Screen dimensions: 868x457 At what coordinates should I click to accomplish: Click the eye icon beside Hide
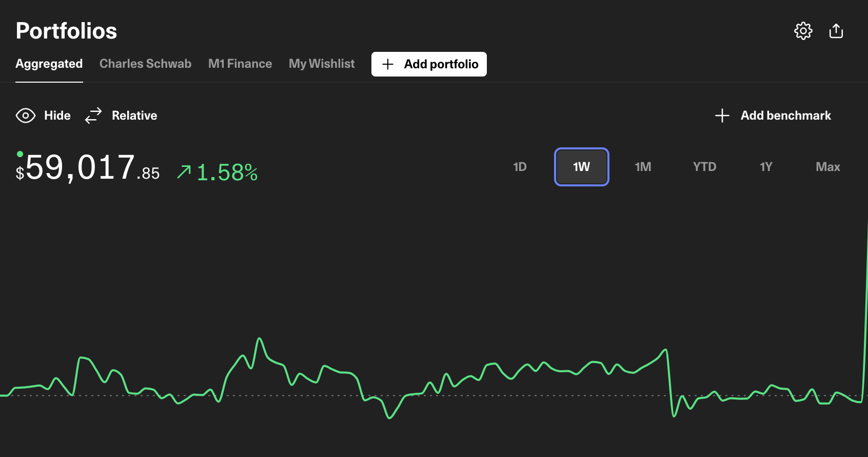click(x=26, y=116)
